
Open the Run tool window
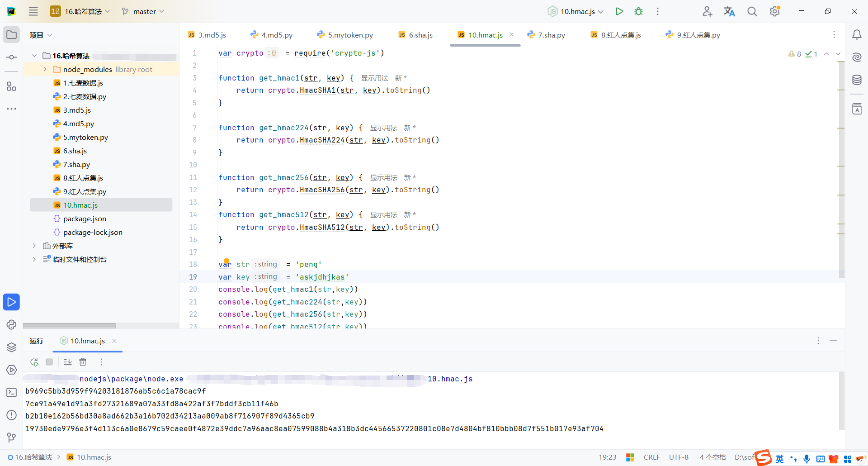(11, 302)
